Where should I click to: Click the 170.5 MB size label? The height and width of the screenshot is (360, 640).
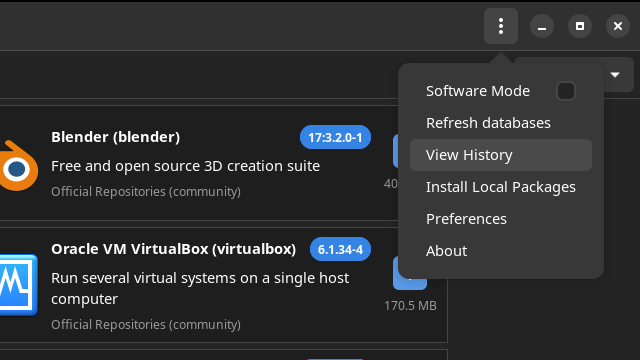click(410, 305)
